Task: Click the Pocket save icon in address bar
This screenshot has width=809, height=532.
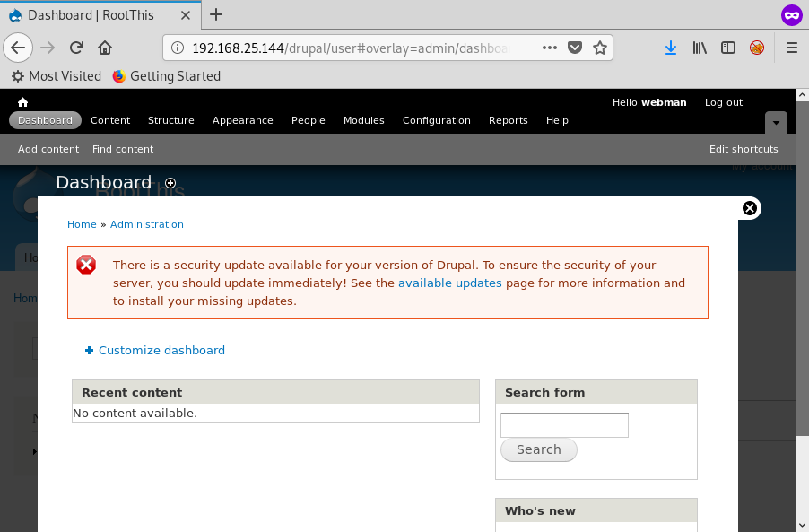Action: coord(576,48)
